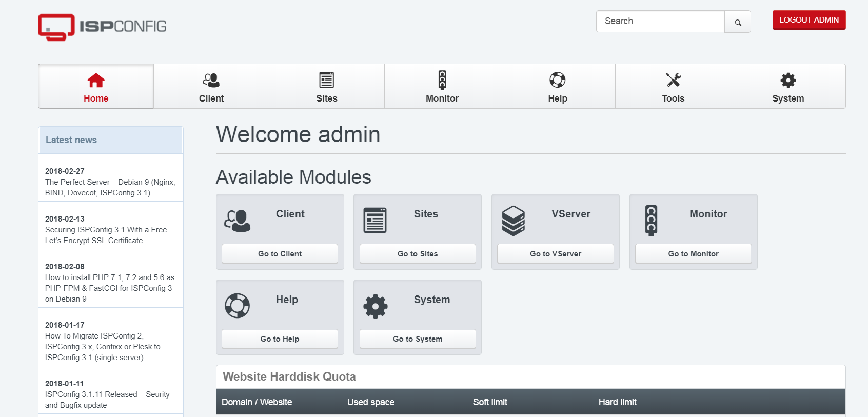Click the wrench-screwdriver icon in Tools nav tab
Screen dimensions: 868x417
[x=673, y=80]
